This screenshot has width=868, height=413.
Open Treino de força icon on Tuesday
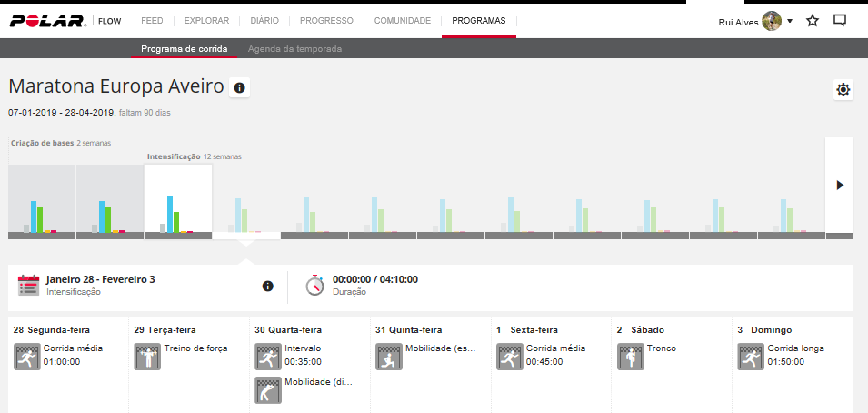(x=146, y=357)
